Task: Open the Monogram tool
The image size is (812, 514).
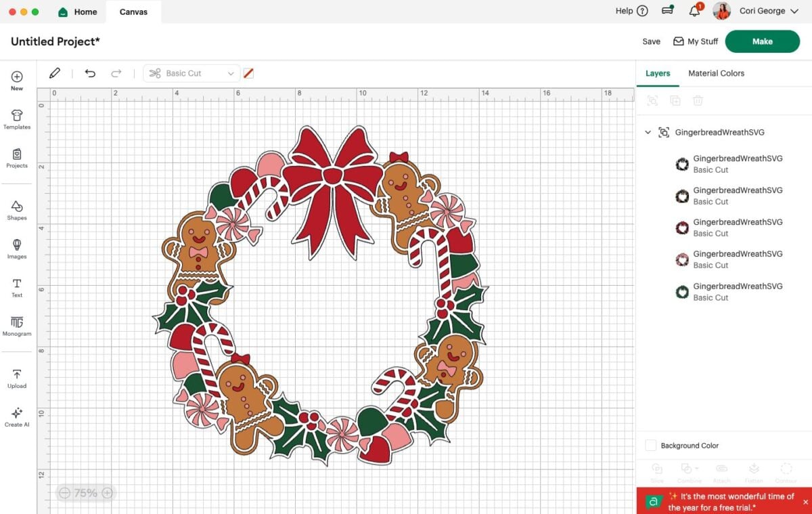Action: (16, 327)
